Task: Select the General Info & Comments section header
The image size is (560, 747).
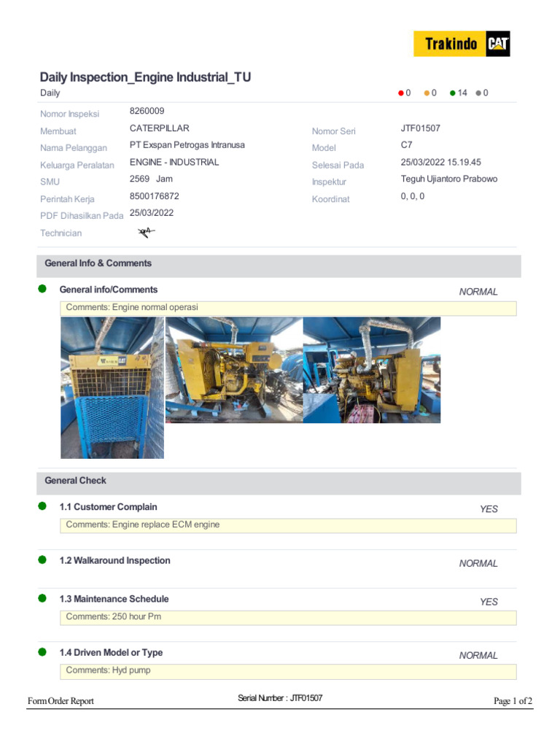Action: point(279,266)
